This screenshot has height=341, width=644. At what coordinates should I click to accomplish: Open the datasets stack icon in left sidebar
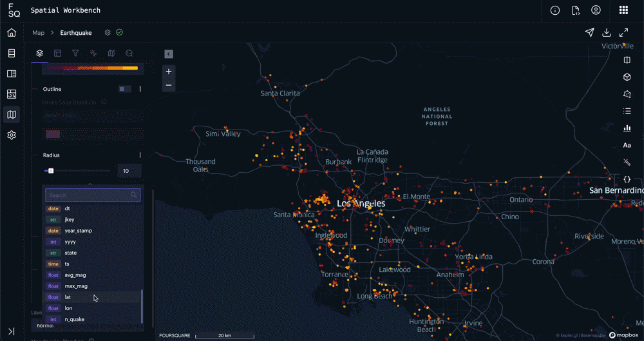coord(12,53)
